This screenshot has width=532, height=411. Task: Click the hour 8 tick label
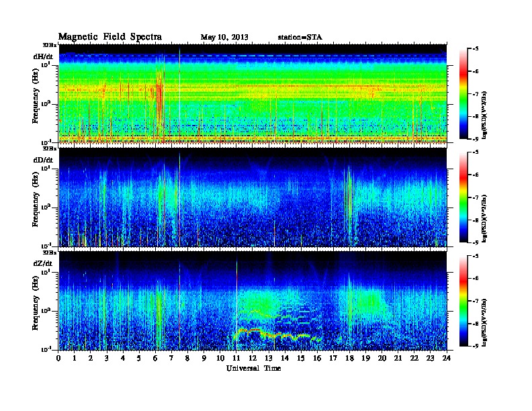point(187,358)
